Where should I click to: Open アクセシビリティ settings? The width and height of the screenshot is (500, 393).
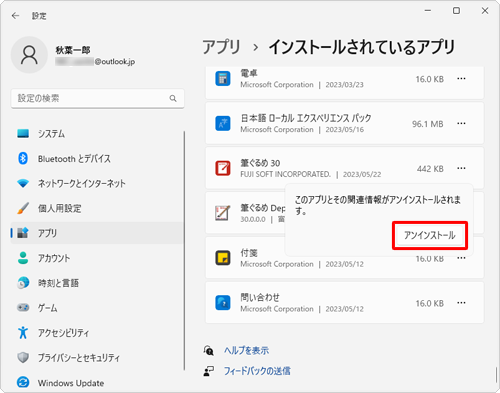97,333
